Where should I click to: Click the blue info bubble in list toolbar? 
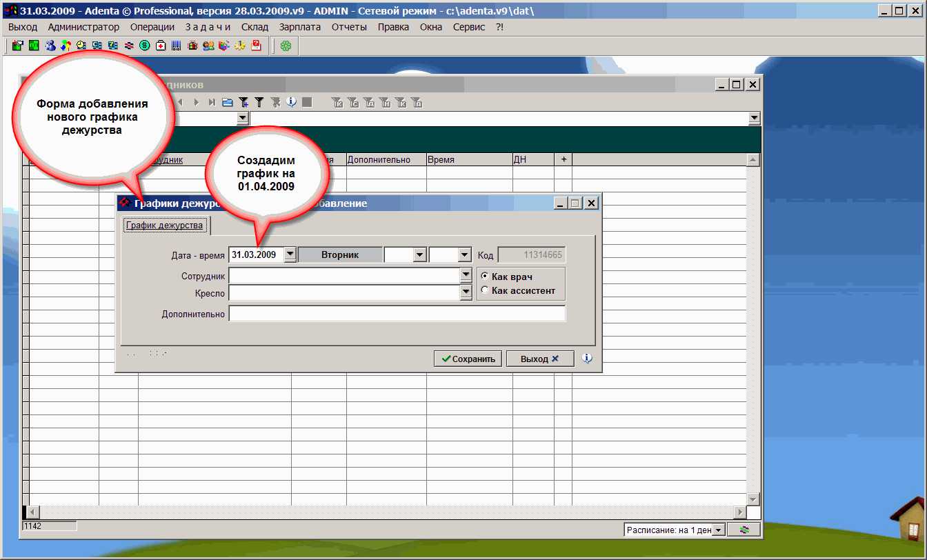tap(291, 102)
